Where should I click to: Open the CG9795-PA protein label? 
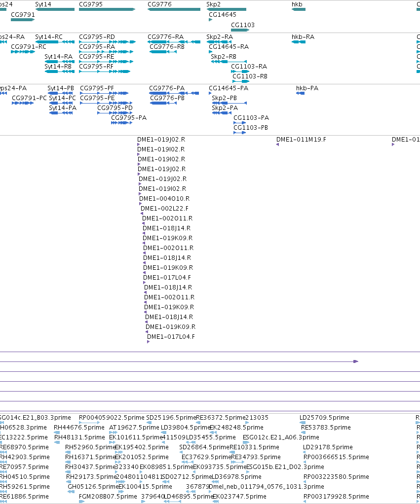129,118
